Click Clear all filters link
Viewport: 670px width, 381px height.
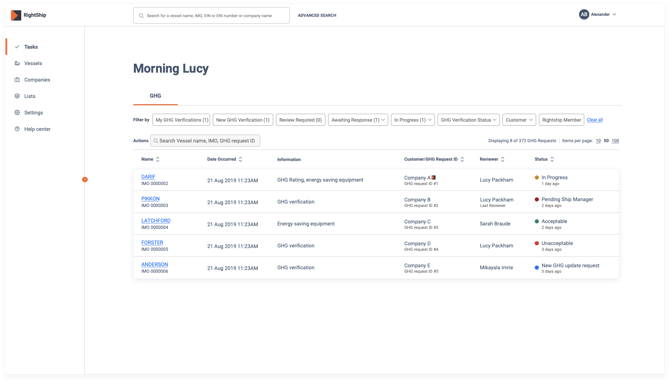(595, 120)
